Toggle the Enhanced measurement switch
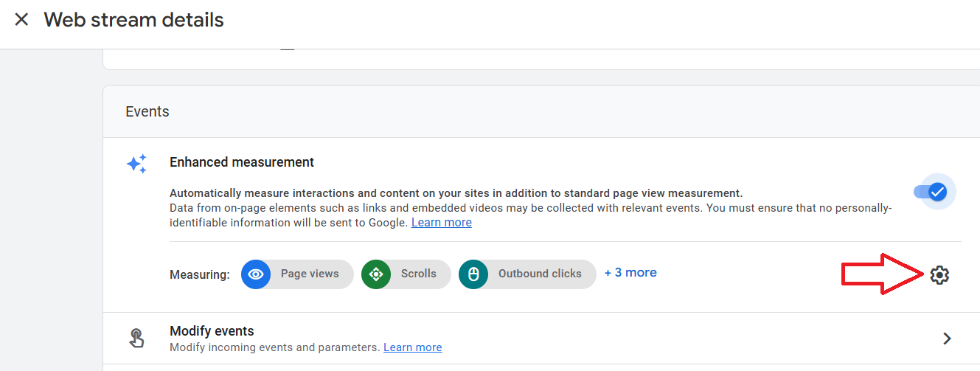 tap(934, 192)
